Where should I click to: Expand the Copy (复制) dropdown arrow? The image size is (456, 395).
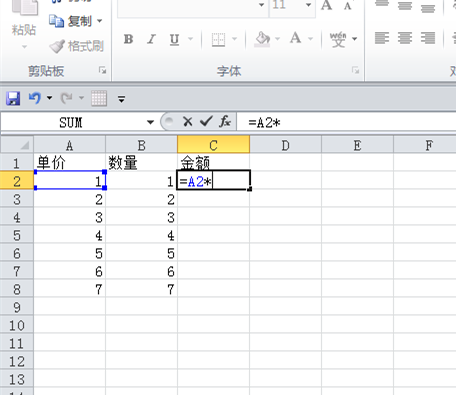100,21
